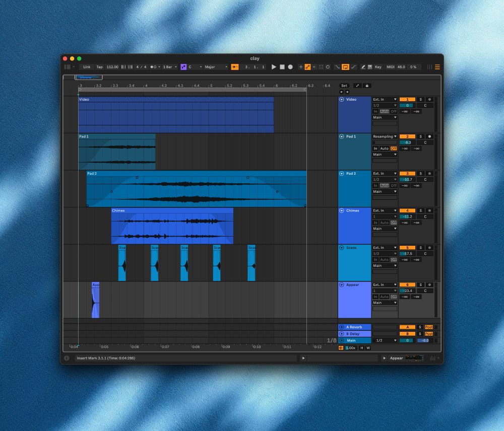
Task: Open Pad 2 Main output dropdown
Action: click(x=385, y=192)
